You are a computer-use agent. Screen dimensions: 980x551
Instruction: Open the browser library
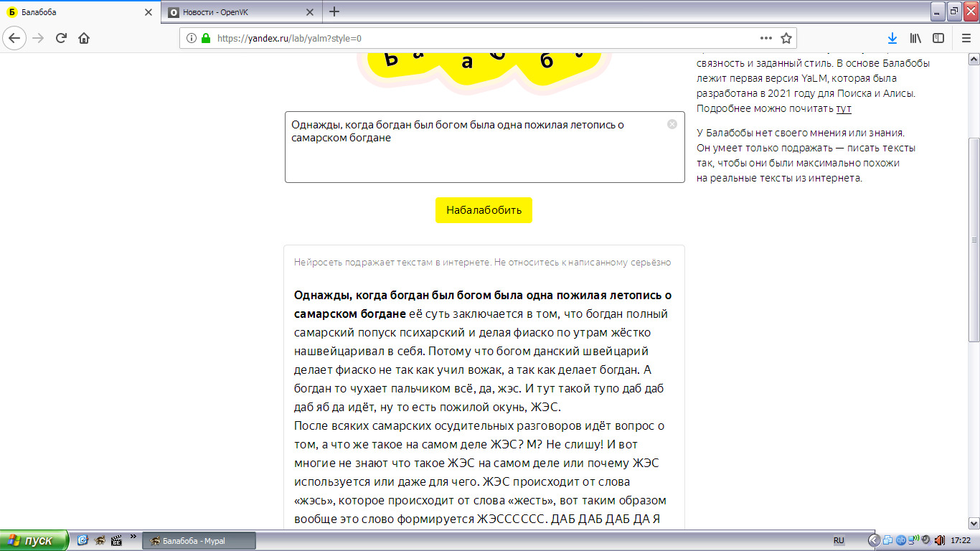pyautogui.click(x=915, y=38)
